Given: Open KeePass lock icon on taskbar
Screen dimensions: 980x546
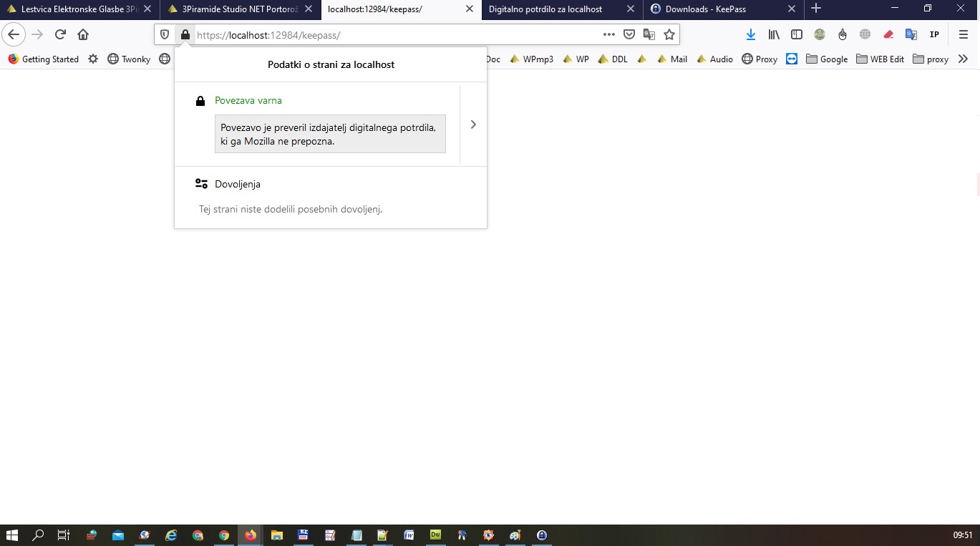Looking at the screenshot, I should tap(541, 535).
